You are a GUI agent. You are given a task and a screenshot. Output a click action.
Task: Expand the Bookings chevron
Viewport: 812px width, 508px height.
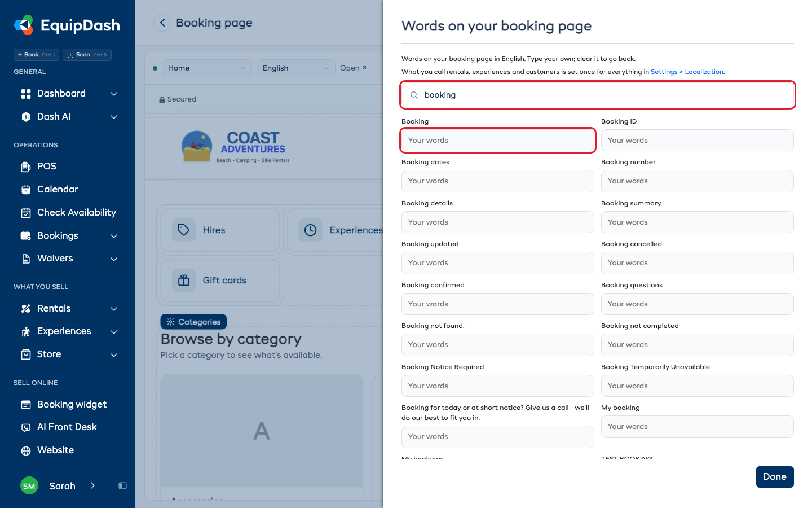pos(114,236)
